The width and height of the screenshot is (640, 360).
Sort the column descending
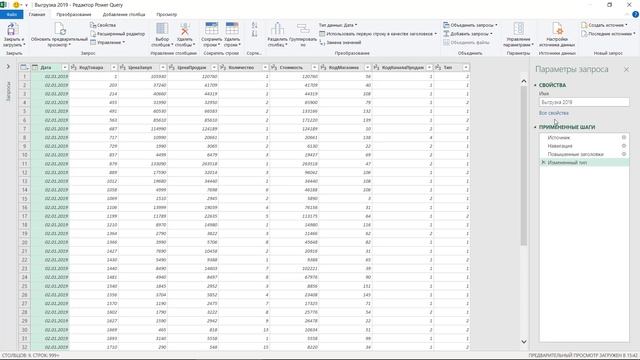click(254, 34)
